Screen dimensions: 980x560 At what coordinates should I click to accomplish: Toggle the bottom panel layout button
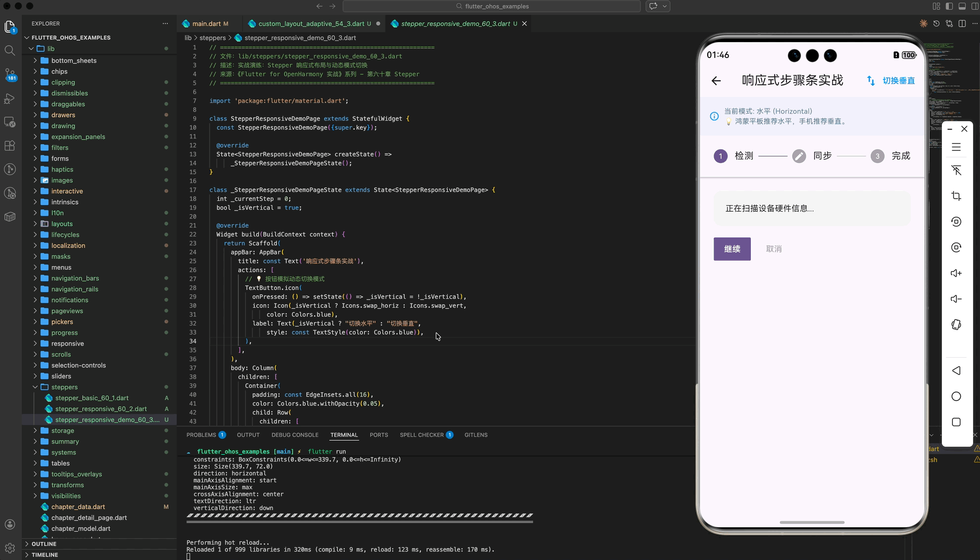[x=962, y=6]
